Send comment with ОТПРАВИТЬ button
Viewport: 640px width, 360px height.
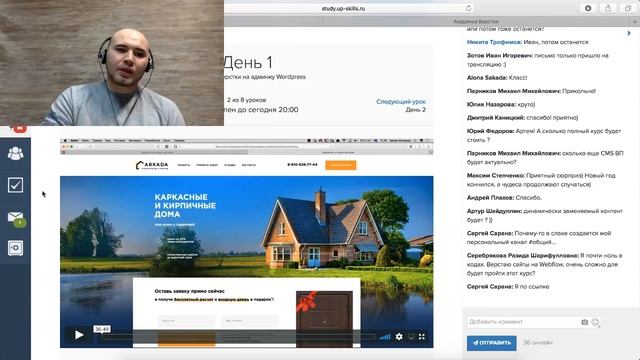tap(491, 343)
